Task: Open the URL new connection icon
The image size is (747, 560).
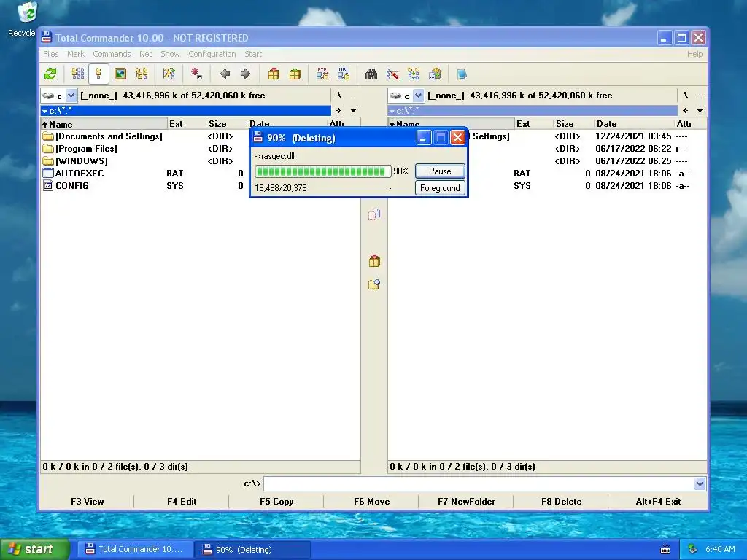Action: click(x=344, y=74)
